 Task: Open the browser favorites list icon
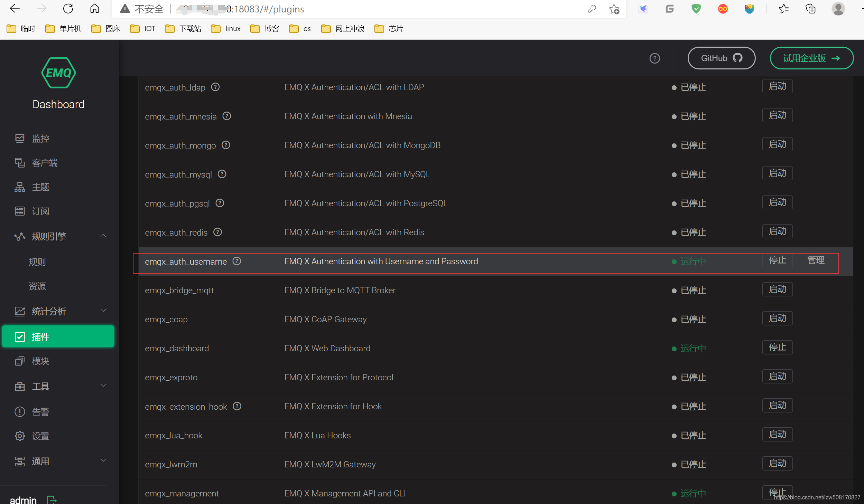(x=784, y=9)
